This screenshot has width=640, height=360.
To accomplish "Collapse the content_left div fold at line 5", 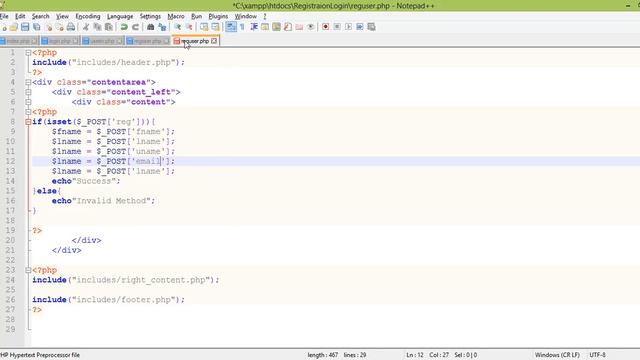I will pyautogui.click(x=28, y=92).
